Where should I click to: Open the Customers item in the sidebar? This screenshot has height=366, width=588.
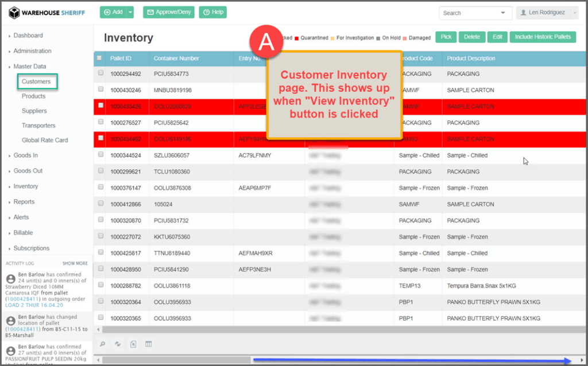(x=36, y=81)
